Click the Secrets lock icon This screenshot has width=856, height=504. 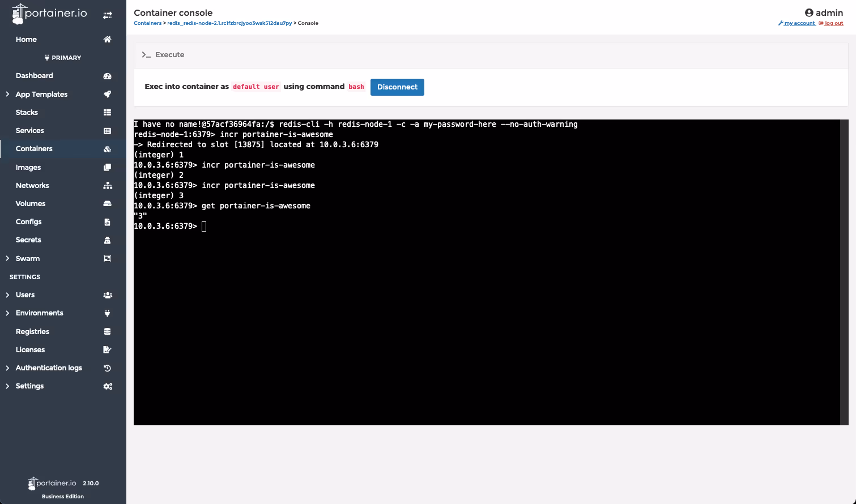(x=107, y=240)
